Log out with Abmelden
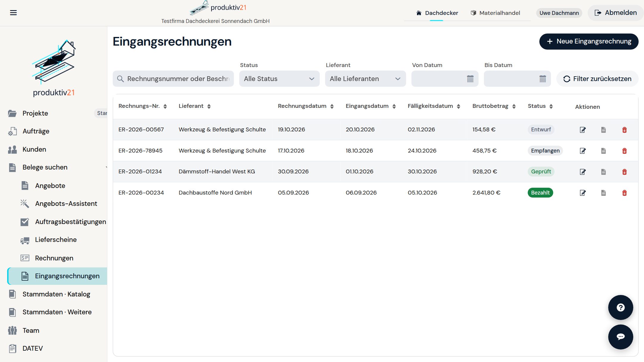The image size is (644, 362). pyautogui.click(x=615, y=13)
